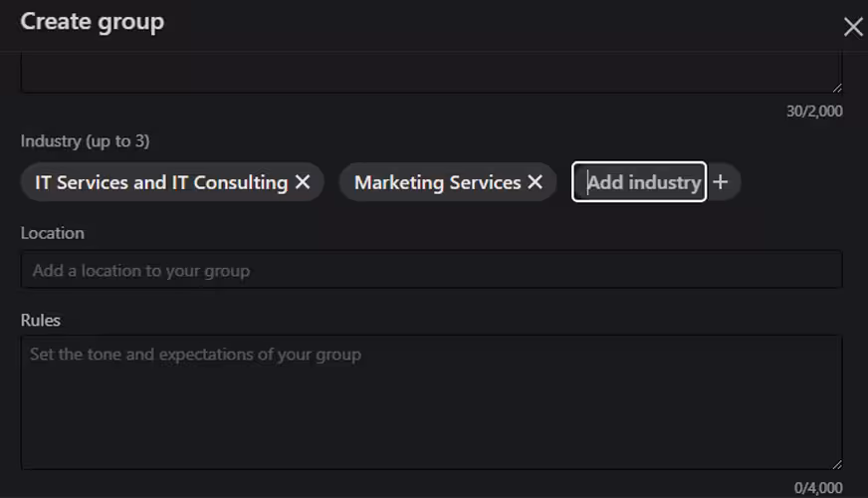Close the Create group dialog
868x498 pixels.
(853, 27)
